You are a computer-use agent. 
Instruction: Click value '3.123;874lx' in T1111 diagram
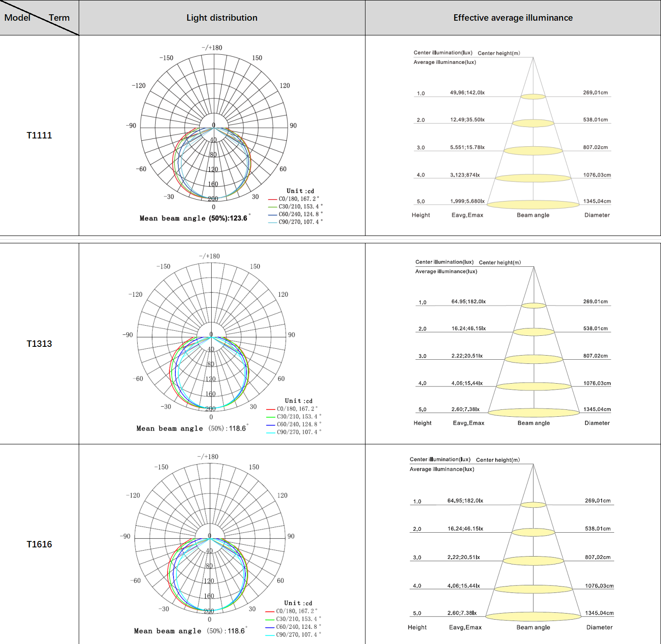pyautogui.click(x=465, y=175)
